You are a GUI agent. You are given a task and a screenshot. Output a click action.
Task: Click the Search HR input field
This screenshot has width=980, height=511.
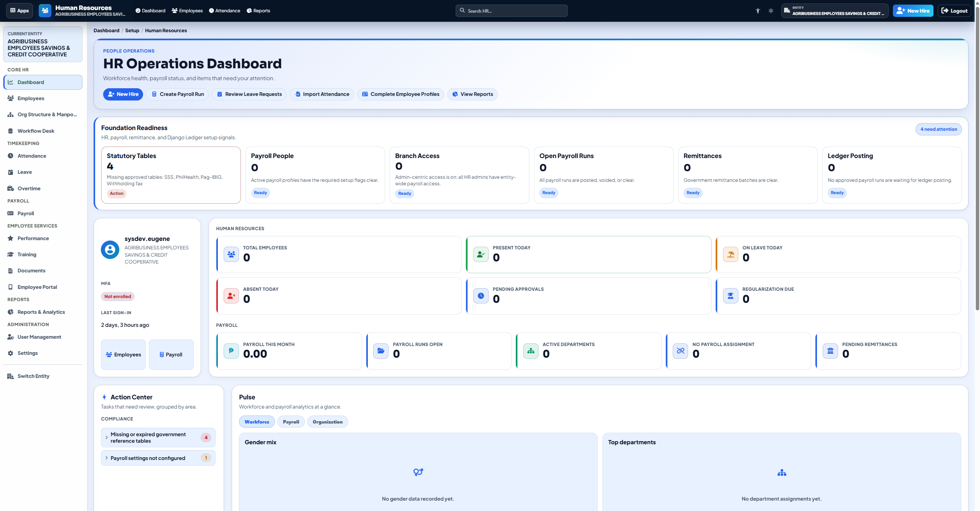coord(511,11)
